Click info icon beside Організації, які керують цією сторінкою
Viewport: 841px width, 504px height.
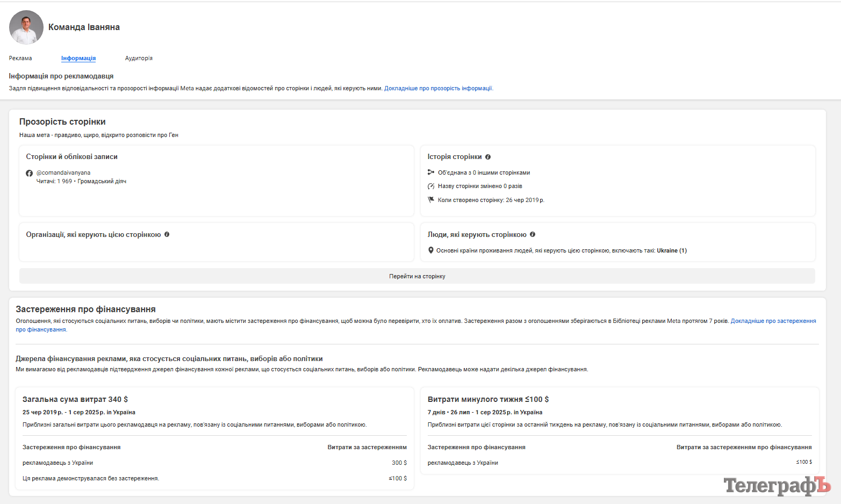(x=167, y=234)
